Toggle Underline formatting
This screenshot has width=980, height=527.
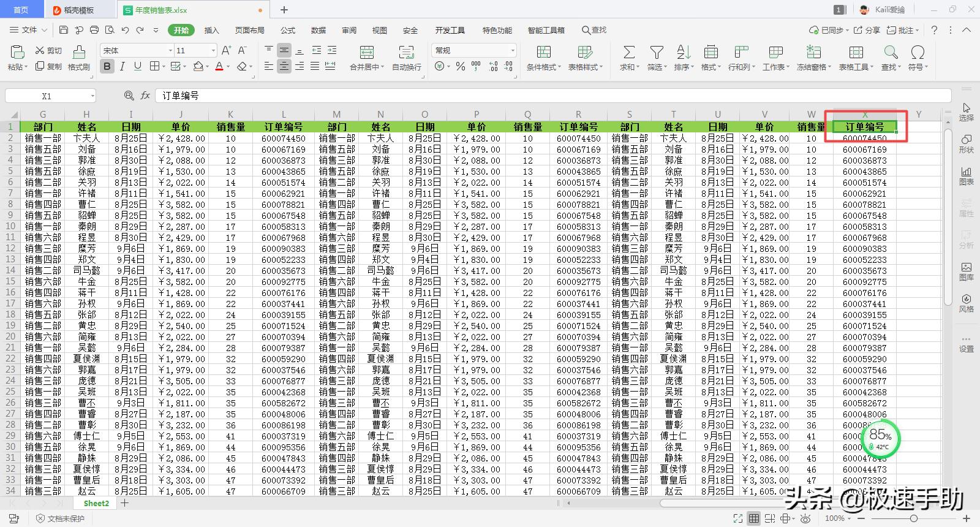137,66
